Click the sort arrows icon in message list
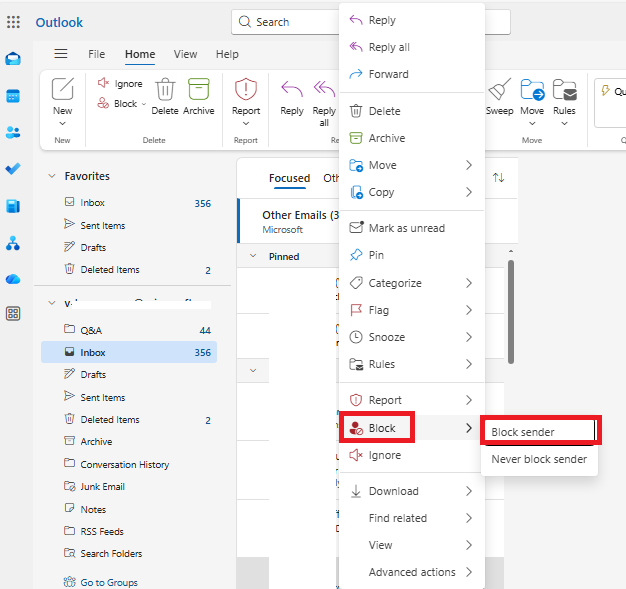 click(x=498, y=177)
